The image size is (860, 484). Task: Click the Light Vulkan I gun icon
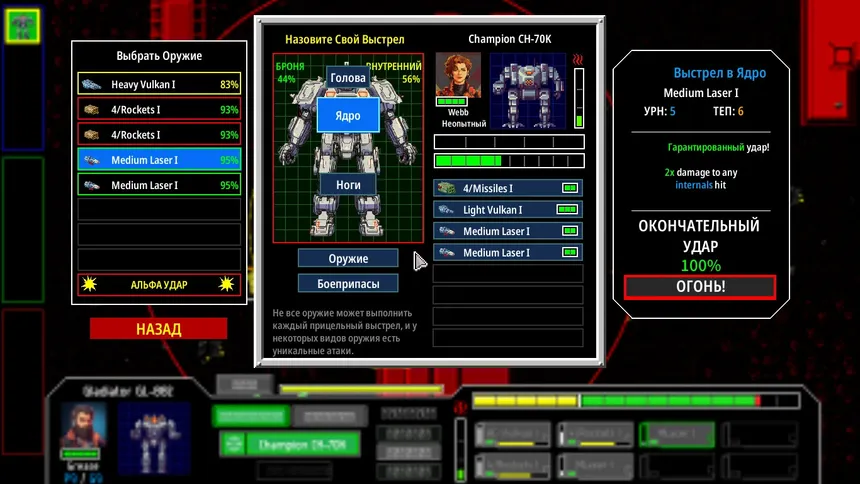[x=446, y=210]
